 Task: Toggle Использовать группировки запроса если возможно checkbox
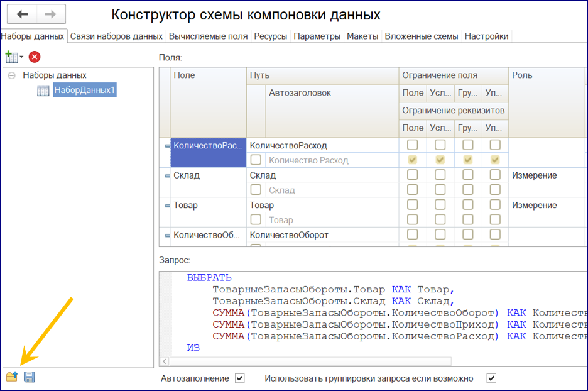[x=491, y=378]
